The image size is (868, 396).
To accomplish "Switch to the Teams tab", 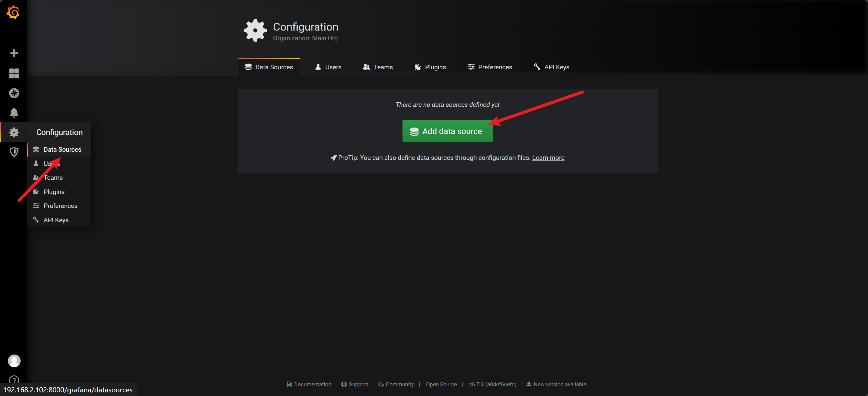I will click(x=378, y=67).
